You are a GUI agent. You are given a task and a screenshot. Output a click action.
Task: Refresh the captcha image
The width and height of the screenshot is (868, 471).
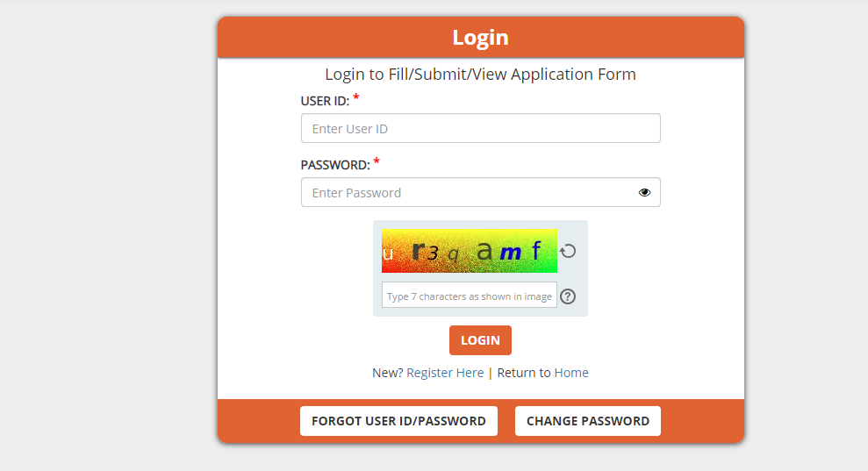[568, 252]
